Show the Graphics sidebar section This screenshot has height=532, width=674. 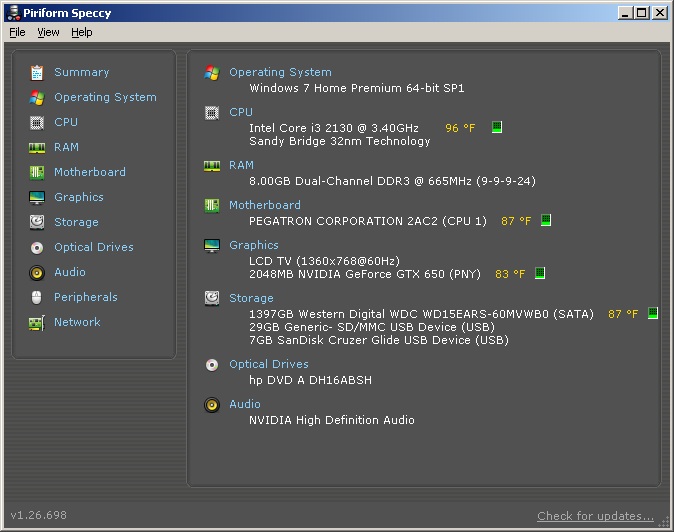79,197
